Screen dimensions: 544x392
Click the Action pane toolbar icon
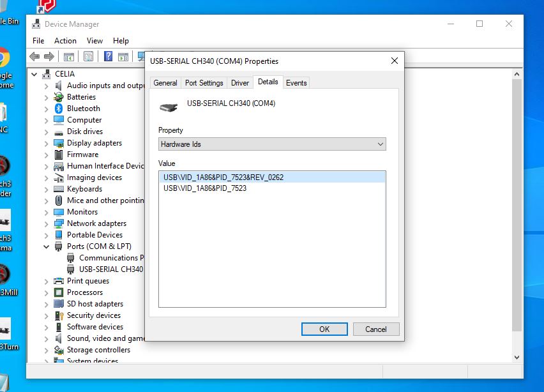(x=123, y=56)
